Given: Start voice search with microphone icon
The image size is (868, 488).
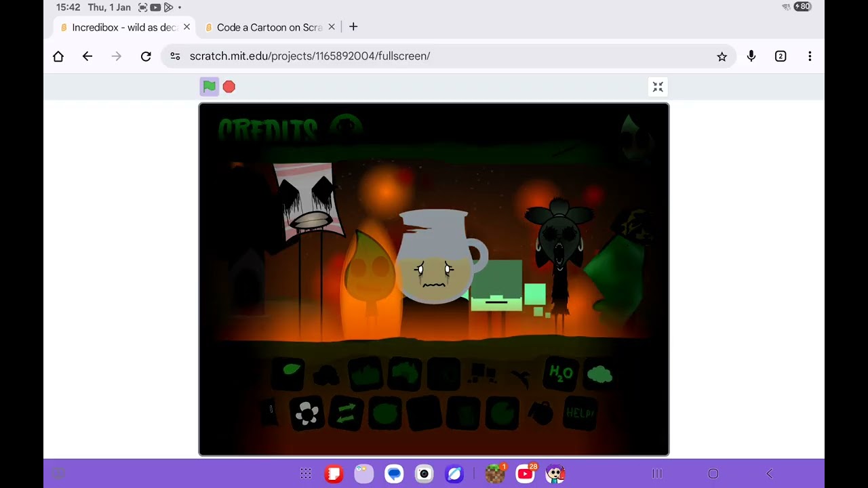Looking at the screenshot, I should coord(751,56).
